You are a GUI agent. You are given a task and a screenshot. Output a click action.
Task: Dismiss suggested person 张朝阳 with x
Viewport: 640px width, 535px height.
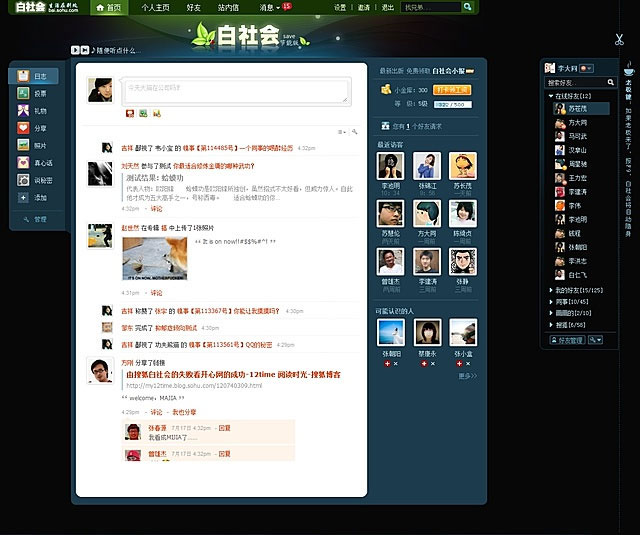tap(396, 364)
